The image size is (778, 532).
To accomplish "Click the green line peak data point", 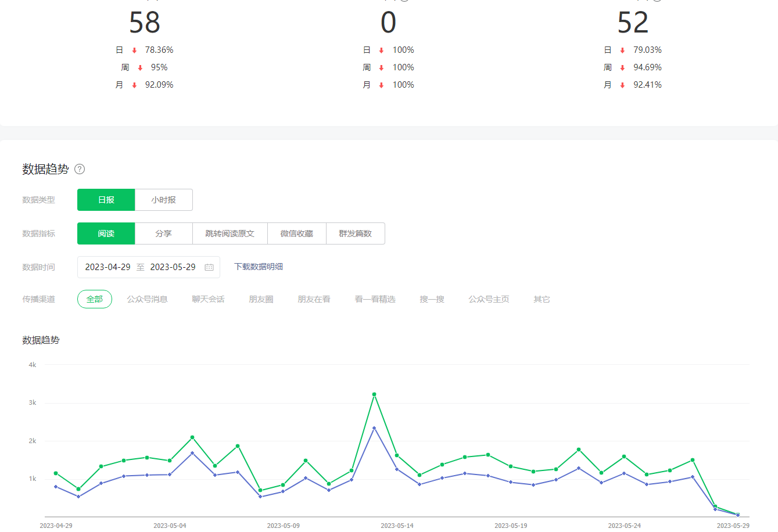I will 374,394.
